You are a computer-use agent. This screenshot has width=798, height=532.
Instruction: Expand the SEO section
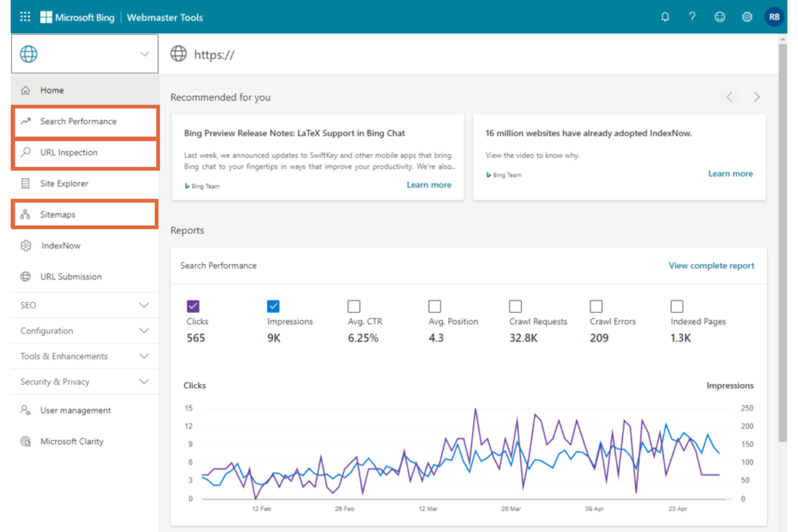84,305
